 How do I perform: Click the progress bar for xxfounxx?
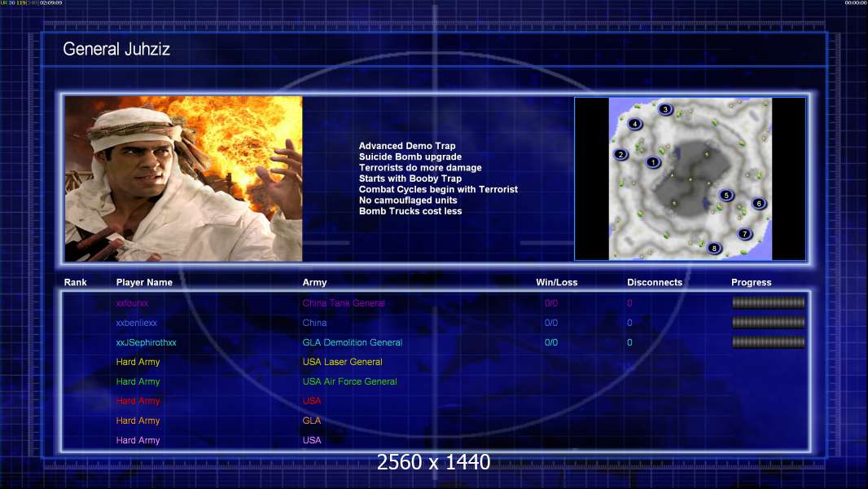pyautogui.click(x=769, y=302)
